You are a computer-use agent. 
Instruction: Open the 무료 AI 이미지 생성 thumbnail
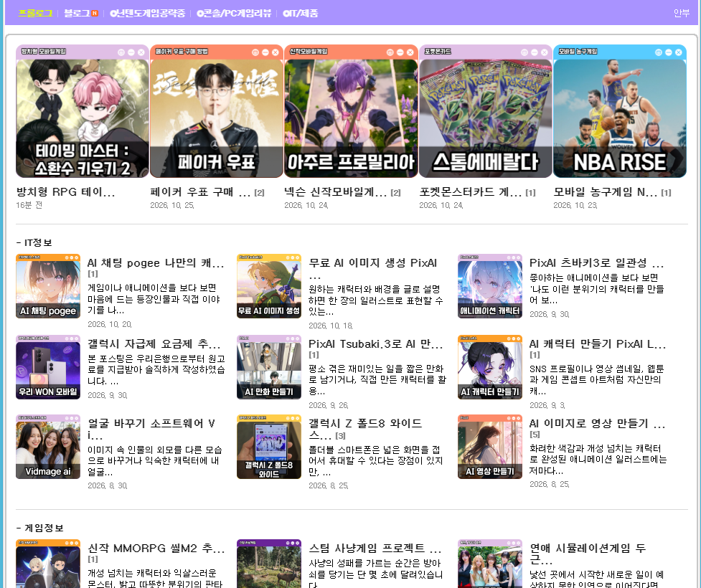[x=268, y=286]
